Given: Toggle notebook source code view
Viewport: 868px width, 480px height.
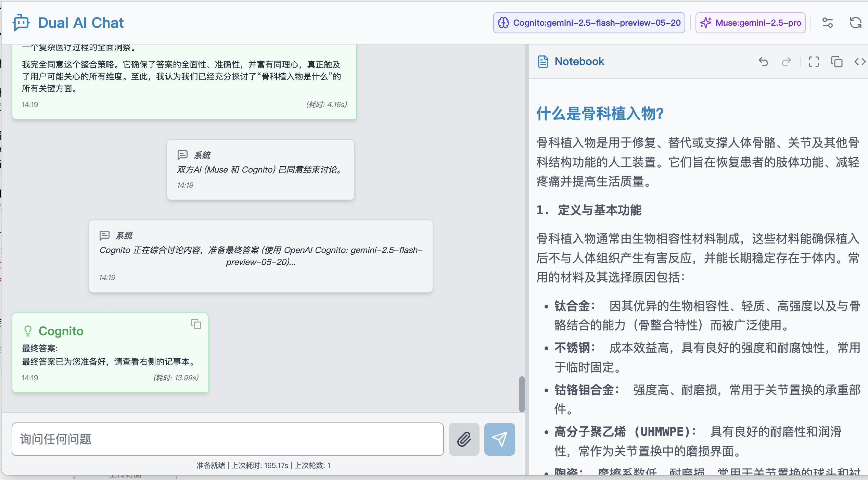Looking at the screenshot, I should pyautogui.click(x=860, y=62).
